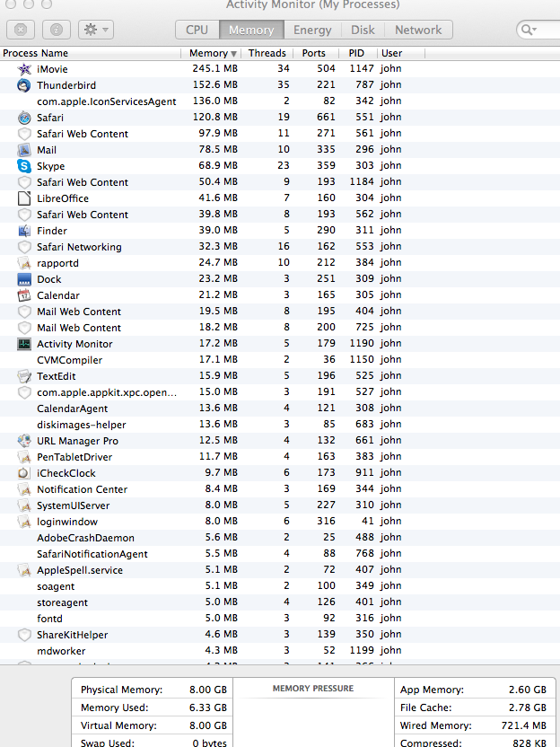Switch to the CPU tab
This screenshot has height=747, width=560.
tap(197, 30)
